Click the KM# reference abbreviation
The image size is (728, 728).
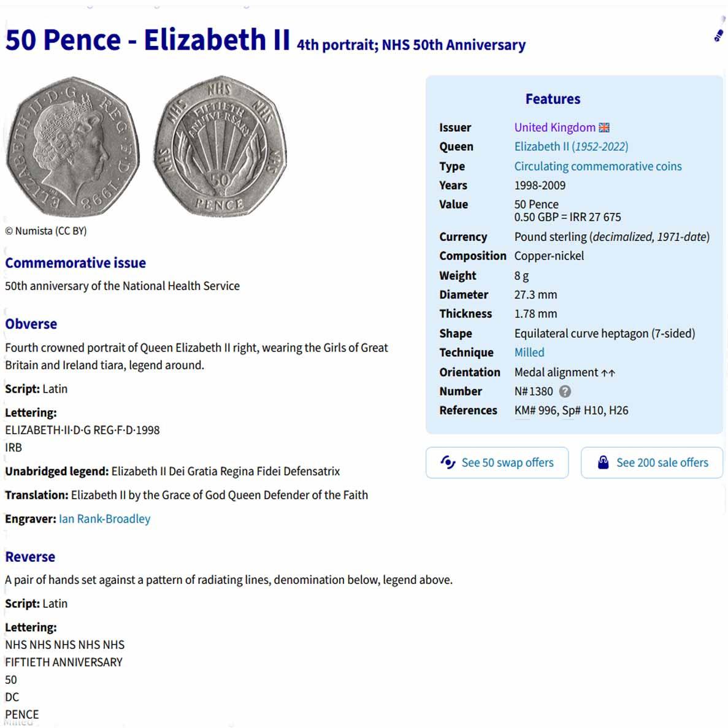[x=524, y=410]
